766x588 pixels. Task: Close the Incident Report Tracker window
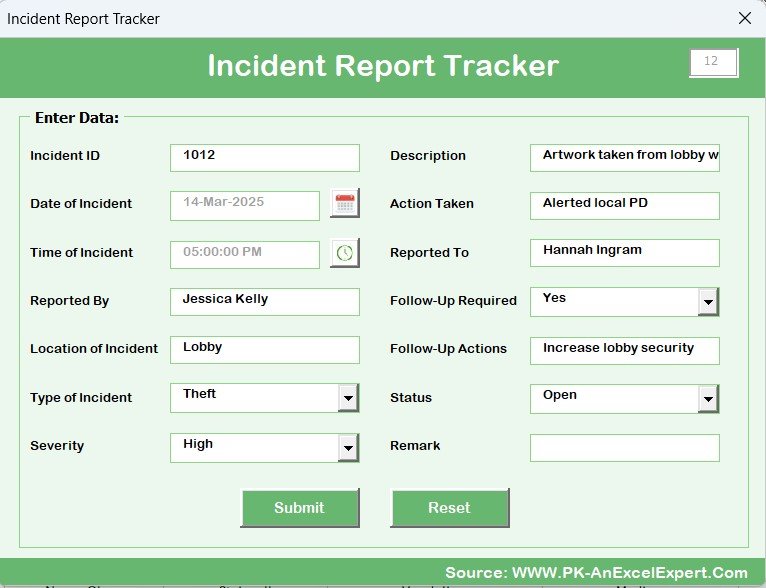(745, 19)
